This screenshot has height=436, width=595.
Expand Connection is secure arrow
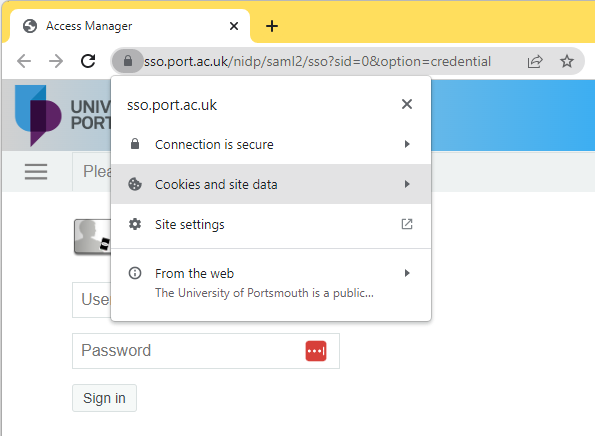point(407,144)
